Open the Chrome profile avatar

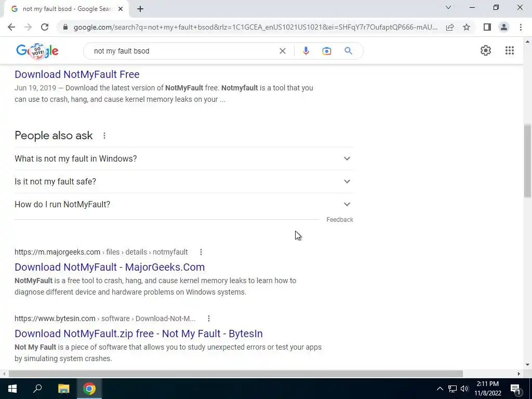pos(504,27)
